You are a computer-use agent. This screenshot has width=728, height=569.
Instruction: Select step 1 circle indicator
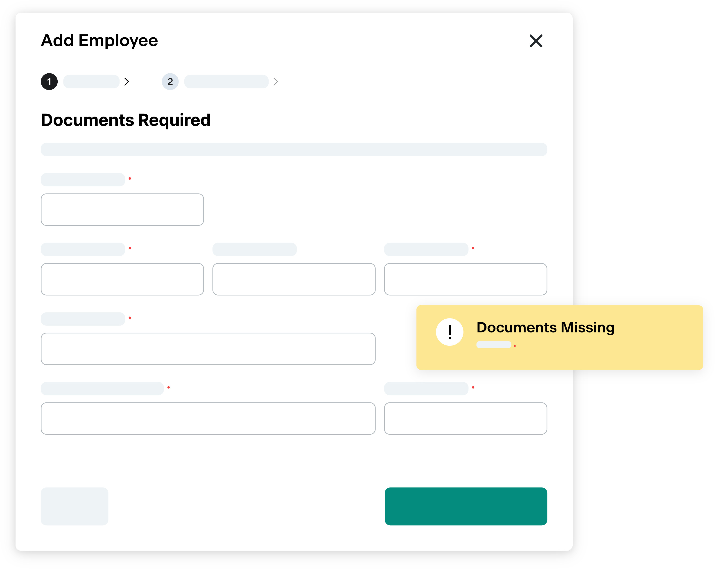pyautogui.click(x=49, y=82)
